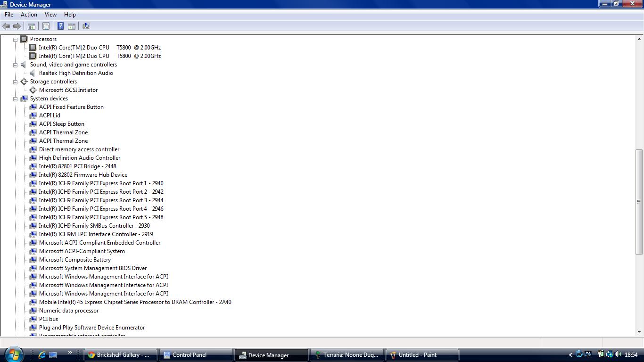Click the Microsoft iSCSI Initiator icon

pyautogui.click(x=33, y=90)
